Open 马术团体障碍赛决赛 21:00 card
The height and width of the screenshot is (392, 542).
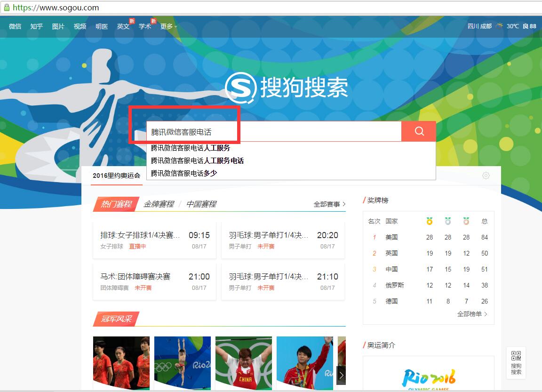(154, 282)
